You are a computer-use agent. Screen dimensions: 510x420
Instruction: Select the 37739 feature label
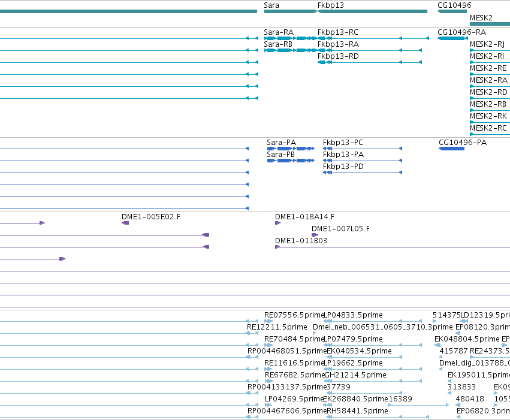tap(339, 387)
